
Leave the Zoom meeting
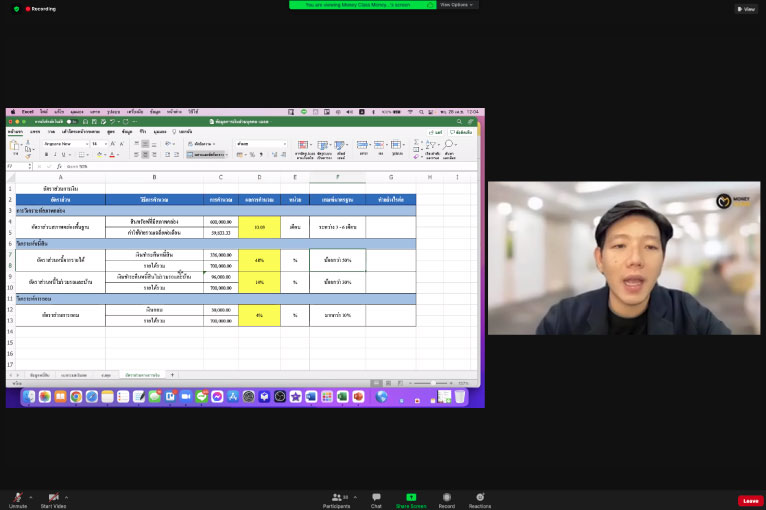click(750, 500)
